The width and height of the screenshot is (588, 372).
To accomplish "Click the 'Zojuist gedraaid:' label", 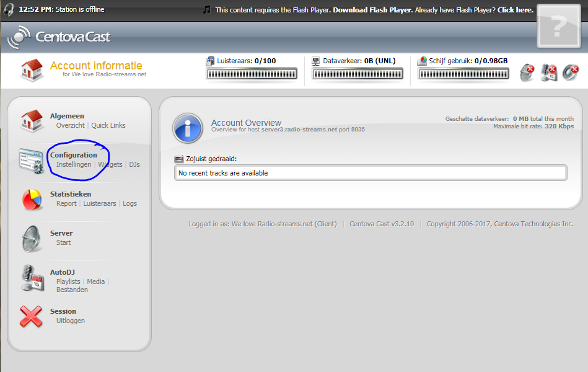I will (211, 159).
